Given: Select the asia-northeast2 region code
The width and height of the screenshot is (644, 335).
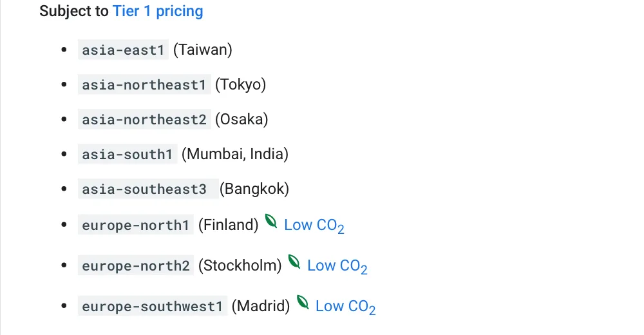Looking at the screenshot, I should (144, 120).
